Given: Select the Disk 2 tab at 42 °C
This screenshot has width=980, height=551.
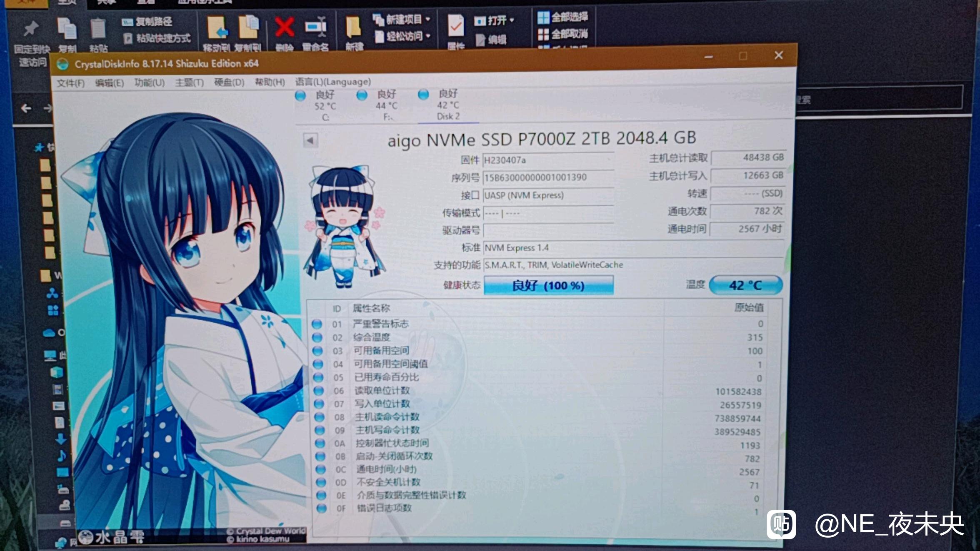Looking at the screenshot, I should point(448,105).
